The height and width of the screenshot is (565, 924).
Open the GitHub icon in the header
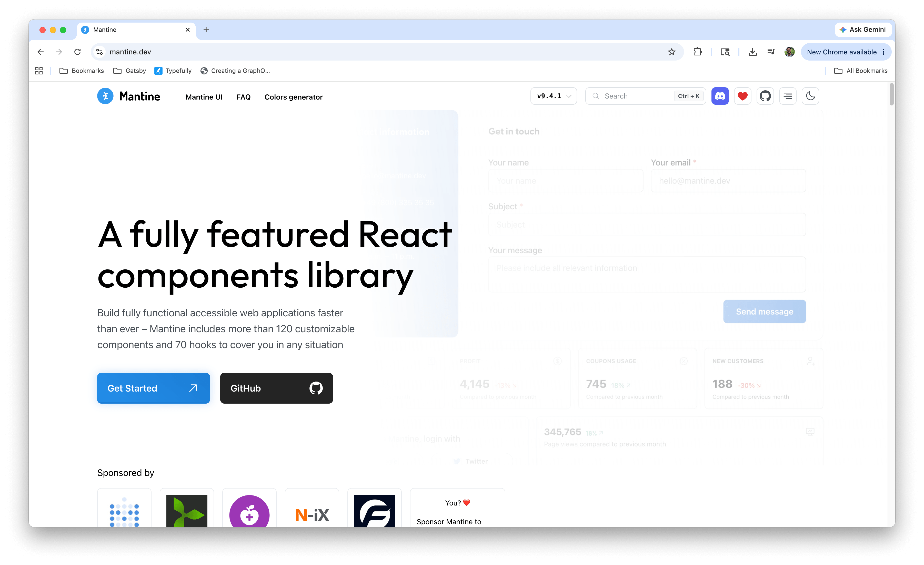[765, 96]
